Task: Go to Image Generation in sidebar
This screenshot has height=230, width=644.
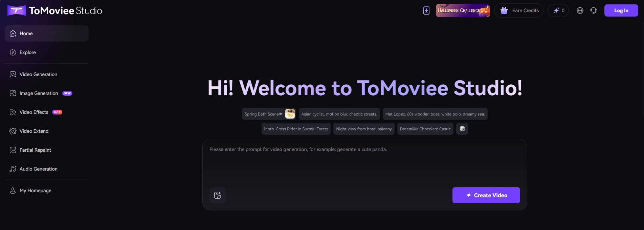Action: tap(47, 93)
